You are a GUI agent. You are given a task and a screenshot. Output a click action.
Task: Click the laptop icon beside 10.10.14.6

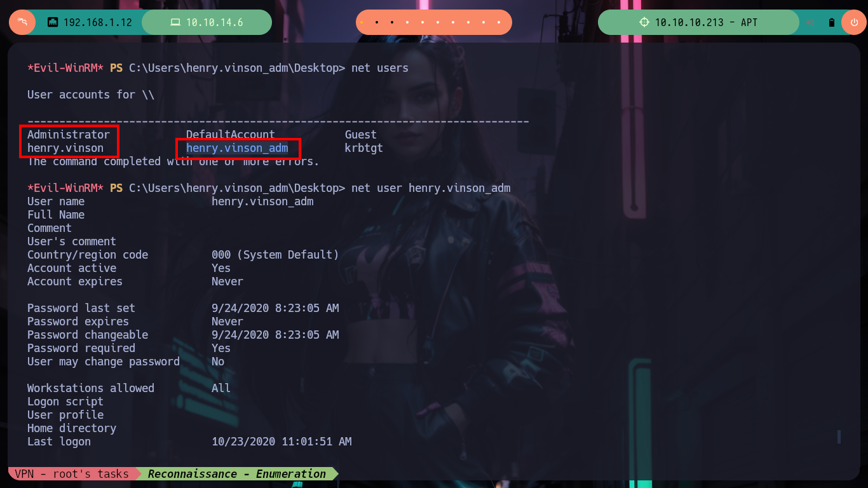(175, 22)
